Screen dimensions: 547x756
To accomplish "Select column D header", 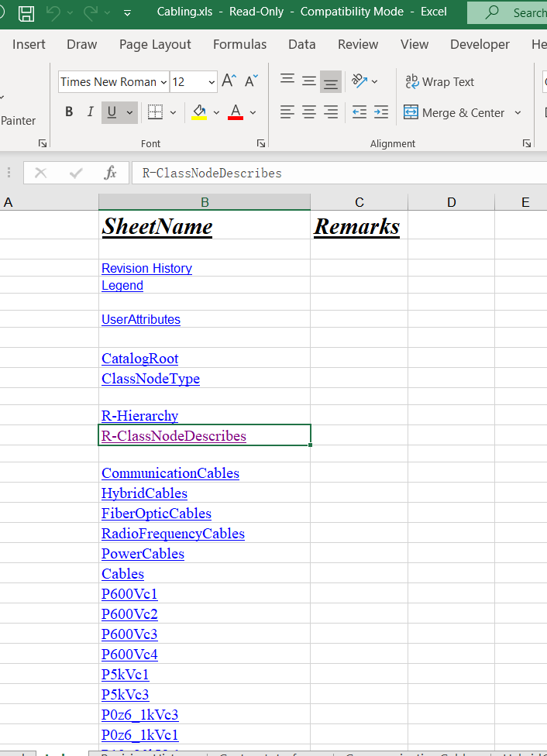I will point(451,202).
